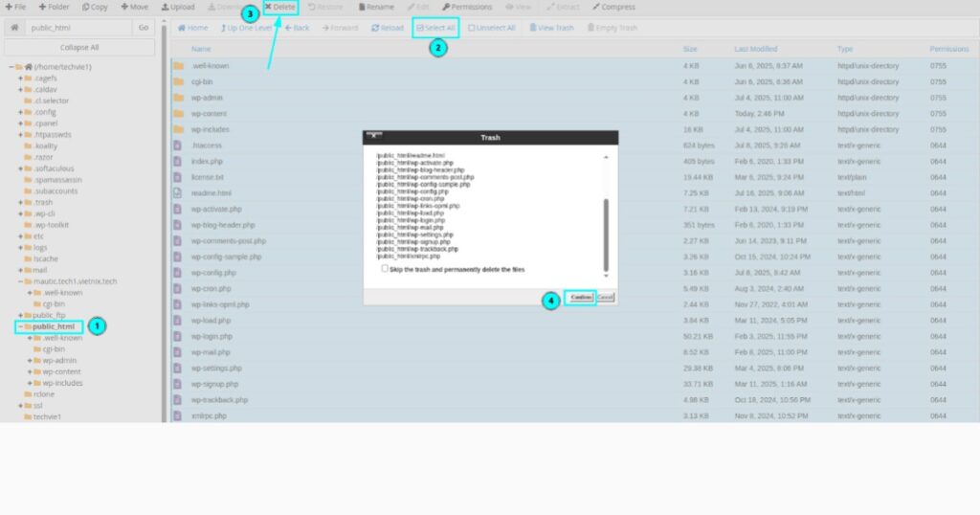The image size is (980, 515).
Task: Click Unselect All checkbox button
Action: click(493, 28)
